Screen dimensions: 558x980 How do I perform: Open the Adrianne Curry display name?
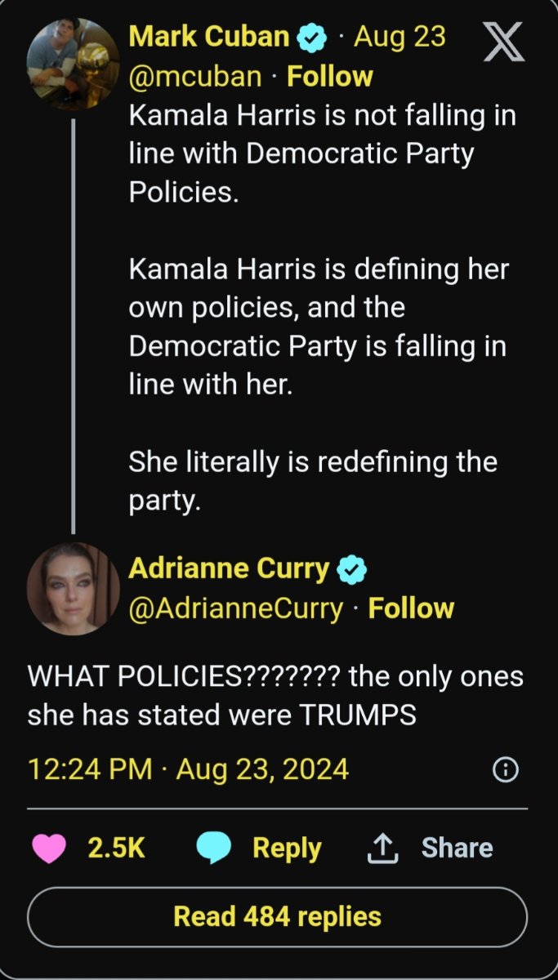[229, 568]
